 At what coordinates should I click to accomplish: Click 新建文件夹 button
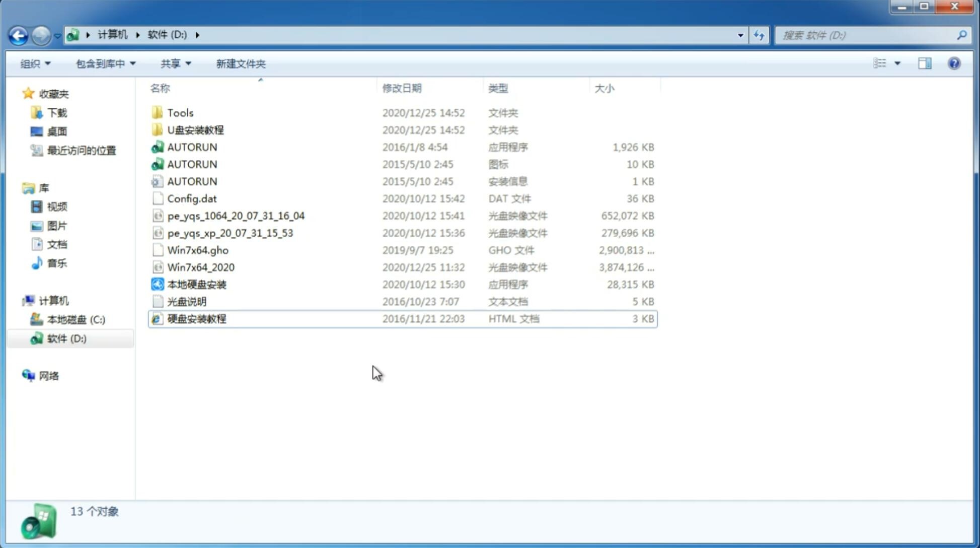[x=240, y=63]
